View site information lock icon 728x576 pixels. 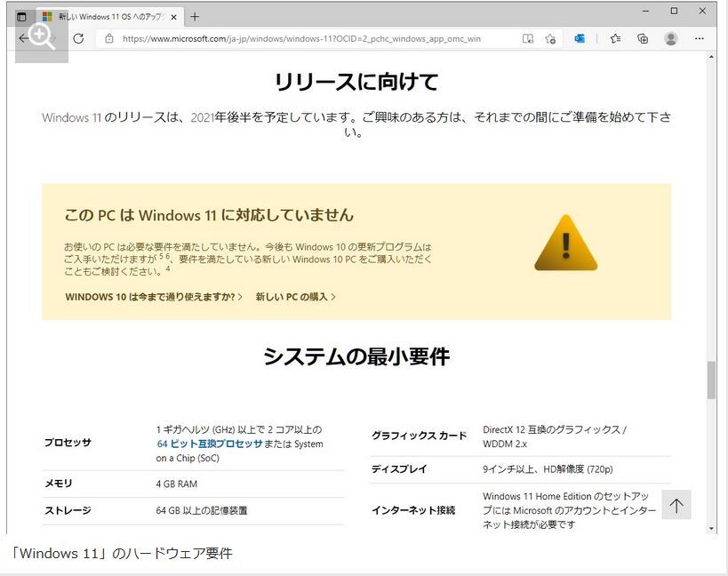point(109,39)
